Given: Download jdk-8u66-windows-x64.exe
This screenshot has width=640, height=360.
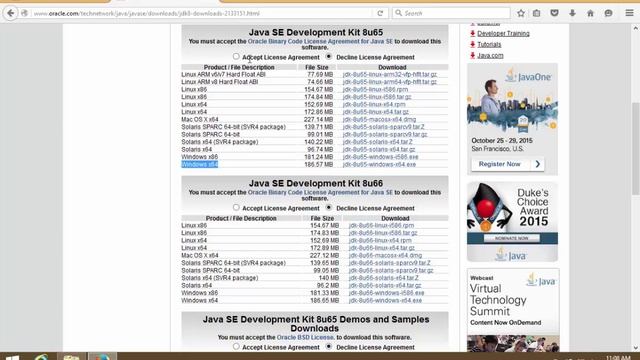Looking at the screenshot, I should pos(385,300).
